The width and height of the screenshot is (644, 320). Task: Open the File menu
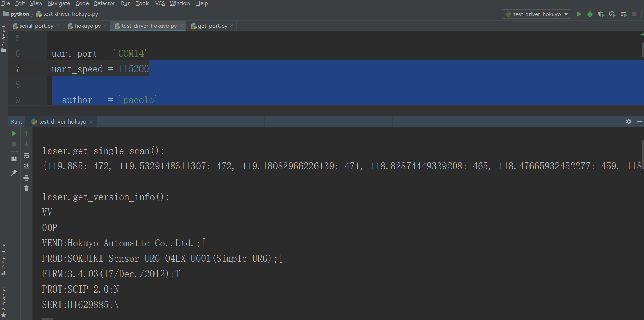tap(5, 3)
